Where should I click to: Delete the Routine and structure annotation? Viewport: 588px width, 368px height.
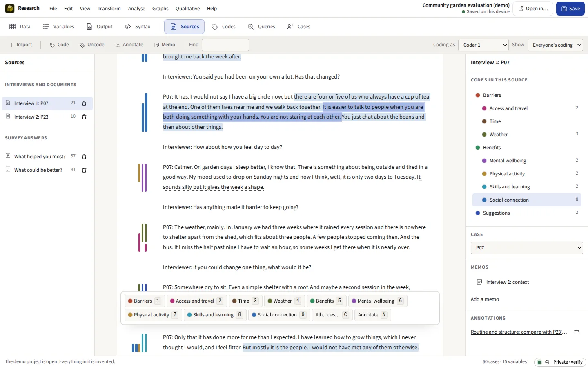(577, 332)
